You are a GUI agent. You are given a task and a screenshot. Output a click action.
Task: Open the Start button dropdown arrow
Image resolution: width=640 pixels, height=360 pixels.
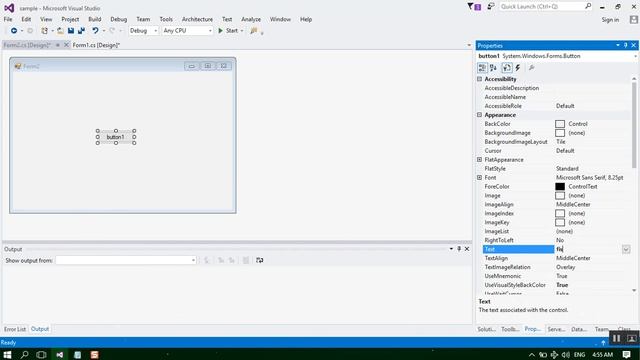point(242,31)
